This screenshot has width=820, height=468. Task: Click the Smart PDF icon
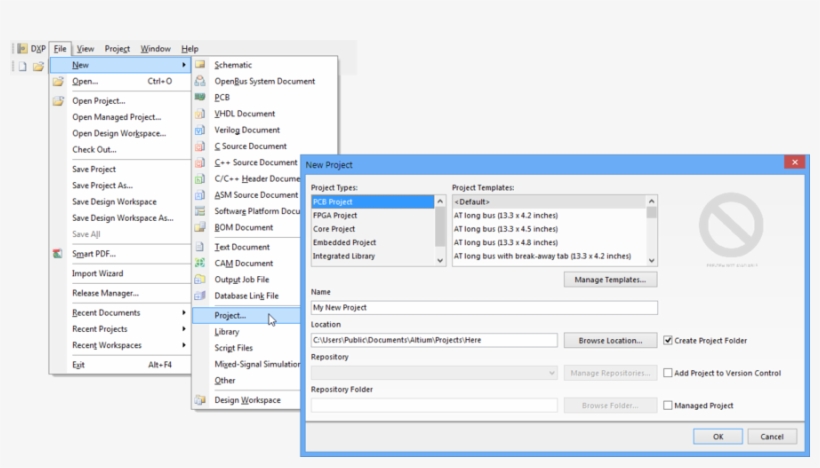tap(58, 254)
